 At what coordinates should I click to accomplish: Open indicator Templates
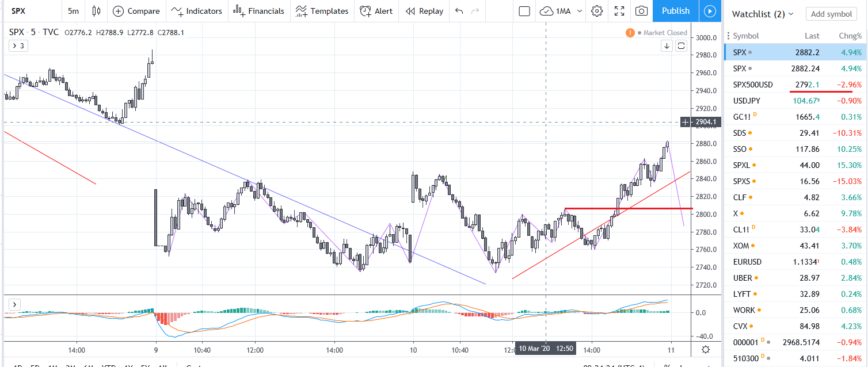tap(322, 11)
